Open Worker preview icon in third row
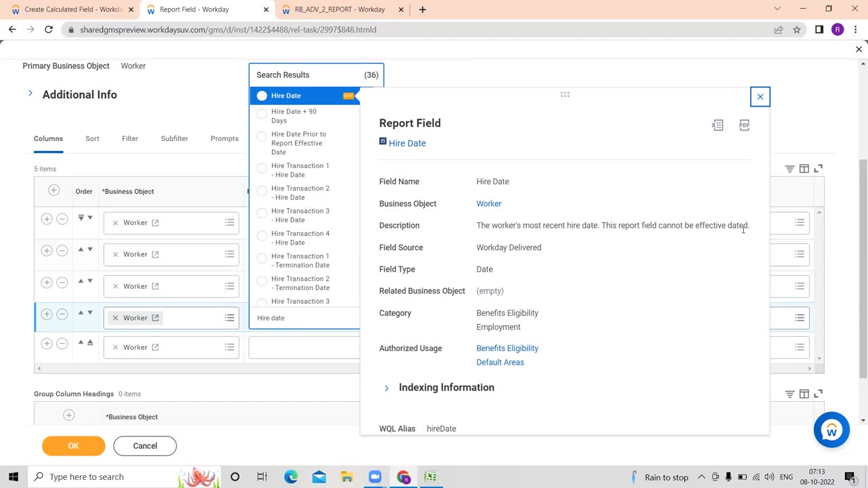The image size is (868, 488). pos(155,286)
